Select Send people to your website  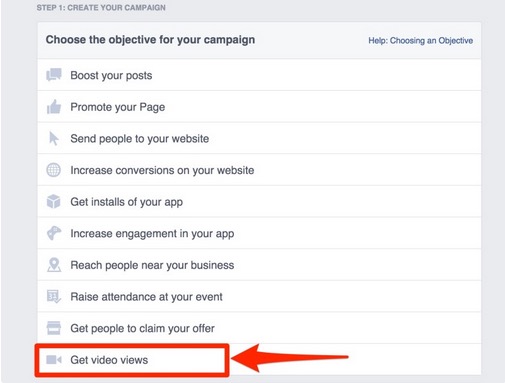click(x=259, y=138)
